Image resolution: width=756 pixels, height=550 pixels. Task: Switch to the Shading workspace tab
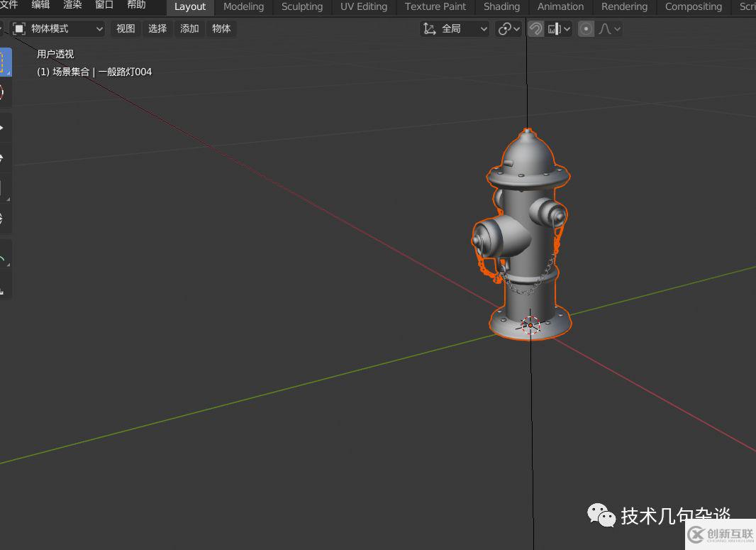(x=501, y=7)
